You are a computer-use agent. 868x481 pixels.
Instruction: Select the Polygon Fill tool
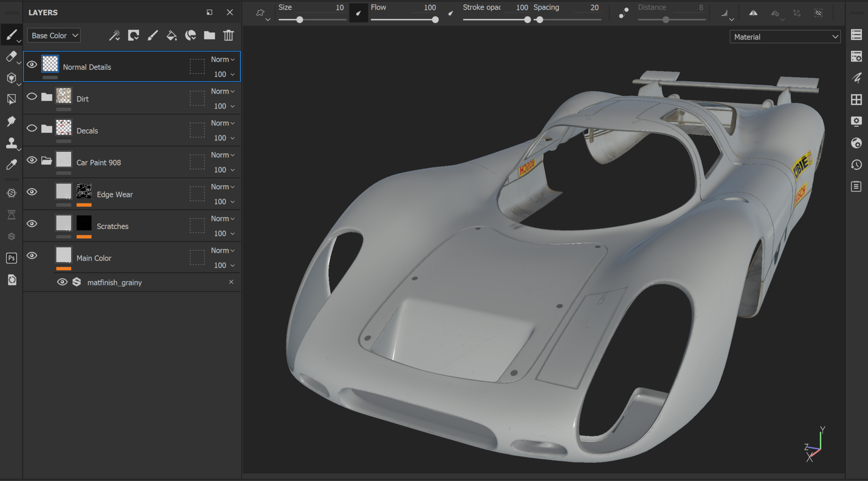11,99
